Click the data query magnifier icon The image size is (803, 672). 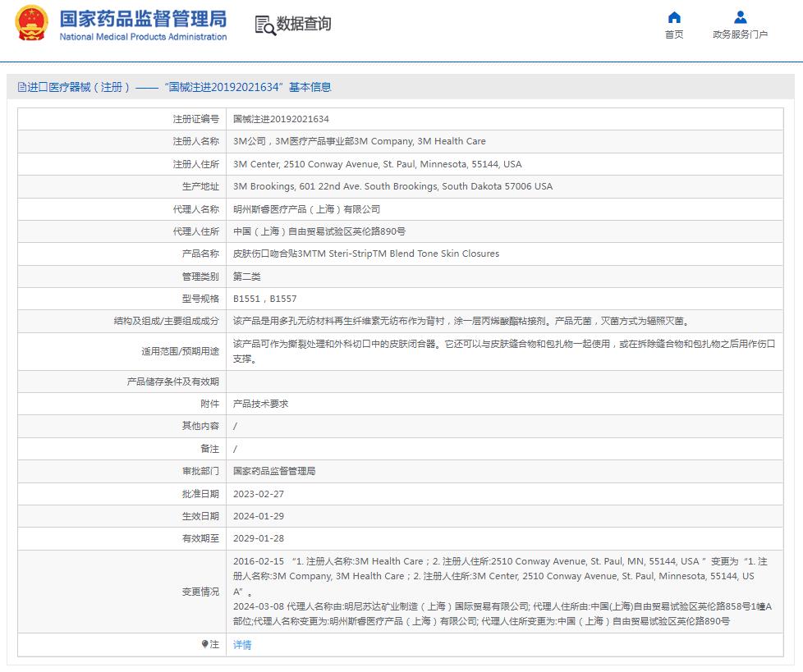coord(265,25)
